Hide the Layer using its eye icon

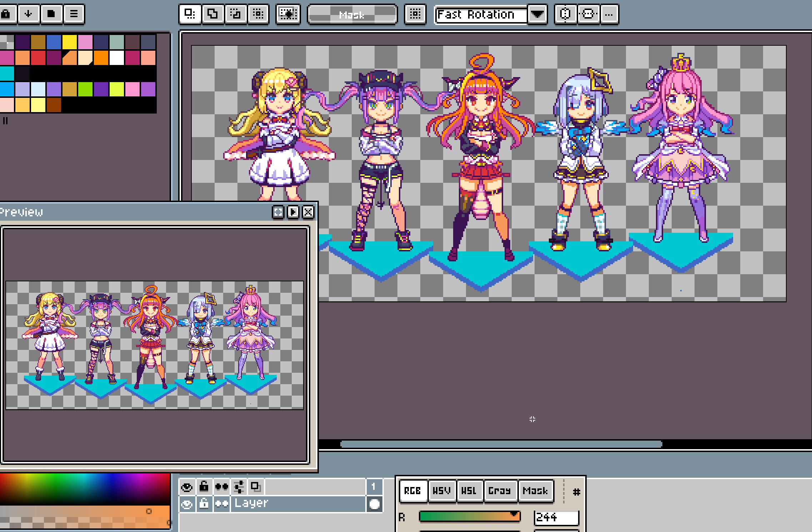pyautogui.click(x=187, y=504)
